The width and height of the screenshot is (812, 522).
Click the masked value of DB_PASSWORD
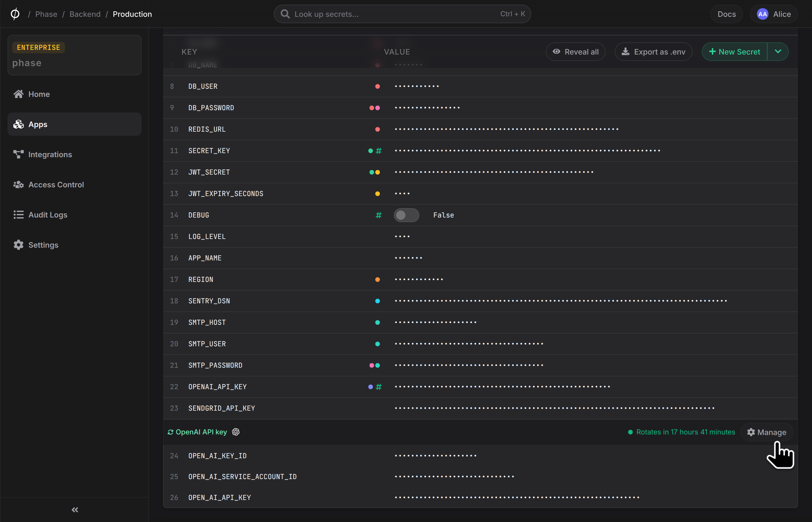(427, 108)
